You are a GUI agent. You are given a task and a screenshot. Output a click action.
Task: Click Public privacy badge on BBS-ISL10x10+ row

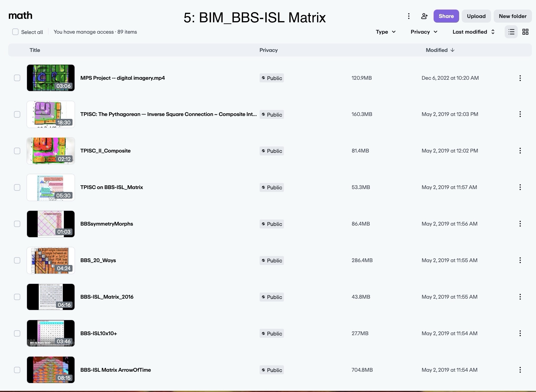pos(271,333)
